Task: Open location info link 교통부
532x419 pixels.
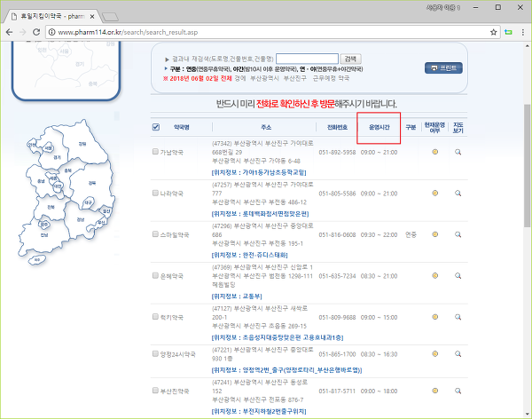Action: click(237, 296)
